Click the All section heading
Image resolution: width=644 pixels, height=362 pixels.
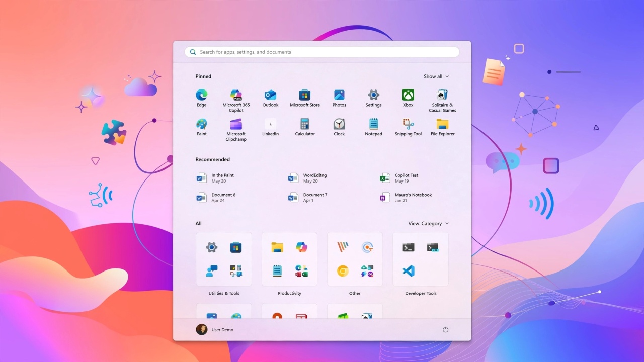point(198,224)
